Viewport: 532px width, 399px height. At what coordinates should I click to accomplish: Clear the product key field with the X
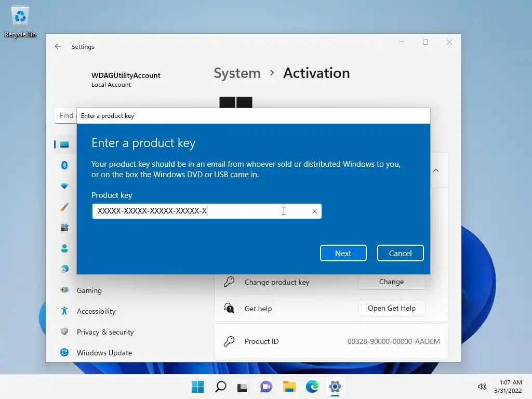314,211
